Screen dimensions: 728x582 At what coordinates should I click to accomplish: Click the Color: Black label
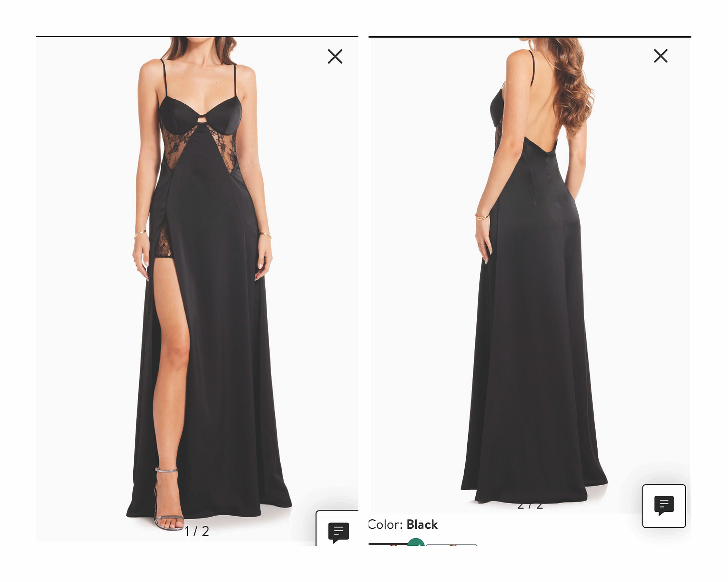403,524
